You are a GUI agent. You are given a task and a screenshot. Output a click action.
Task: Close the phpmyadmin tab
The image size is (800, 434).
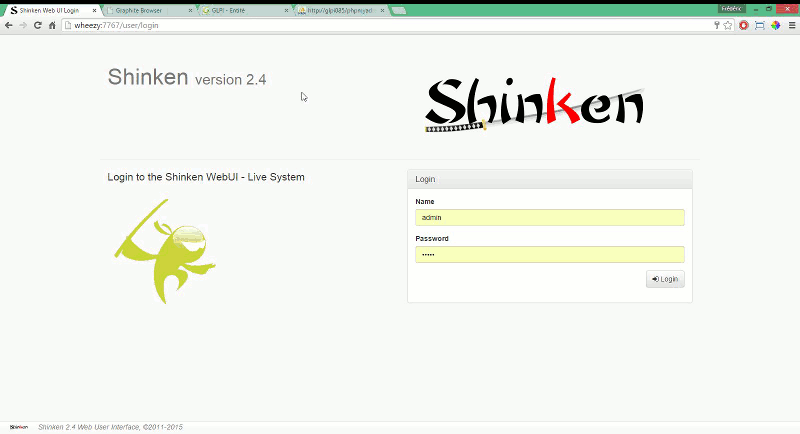pos(382,10)
